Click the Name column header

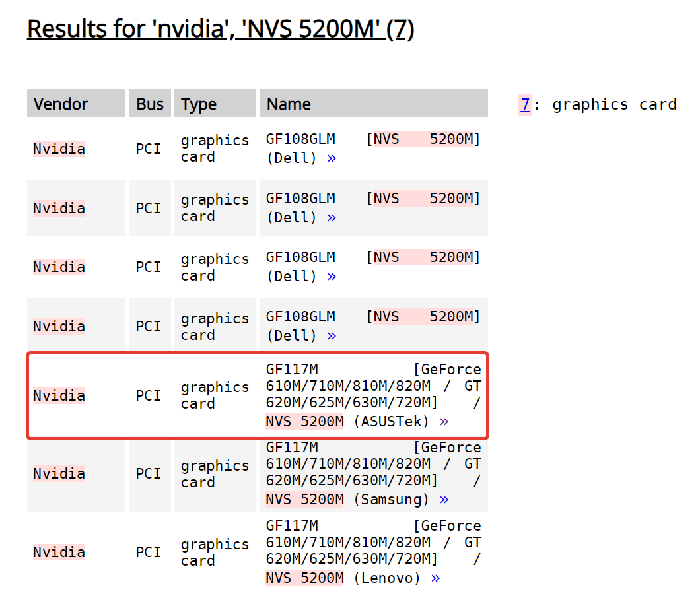[374, 104]
